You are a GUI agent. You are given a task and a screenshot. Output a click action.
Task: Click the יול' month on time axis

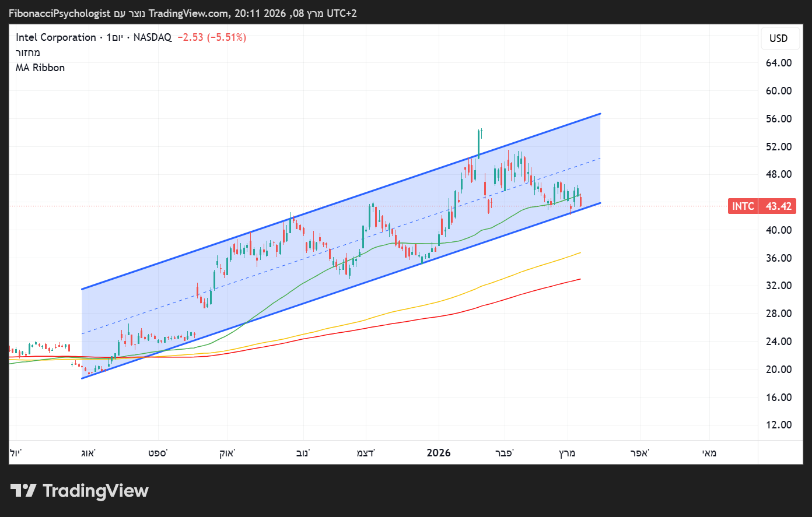16,453
